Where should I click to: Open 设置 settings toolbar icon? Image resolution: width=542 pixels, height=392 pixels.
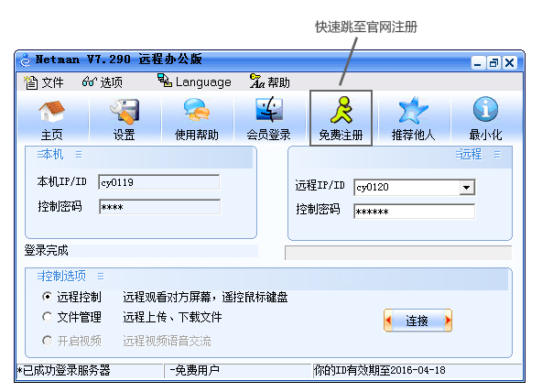coord(125,112)
